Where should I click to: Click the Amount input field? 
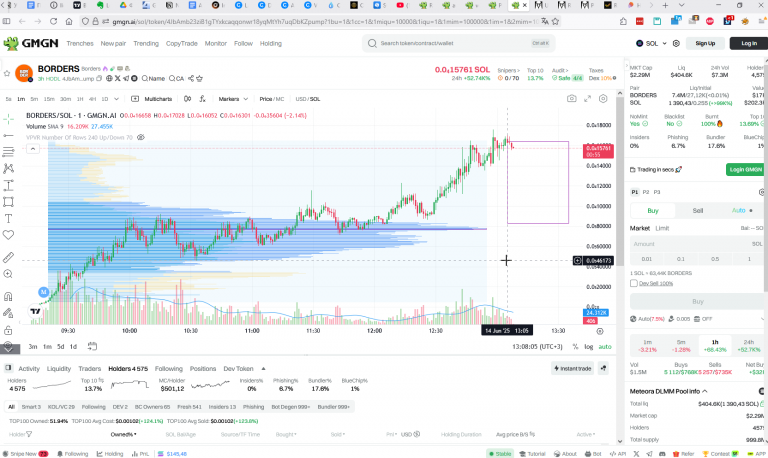click(697, 243)
